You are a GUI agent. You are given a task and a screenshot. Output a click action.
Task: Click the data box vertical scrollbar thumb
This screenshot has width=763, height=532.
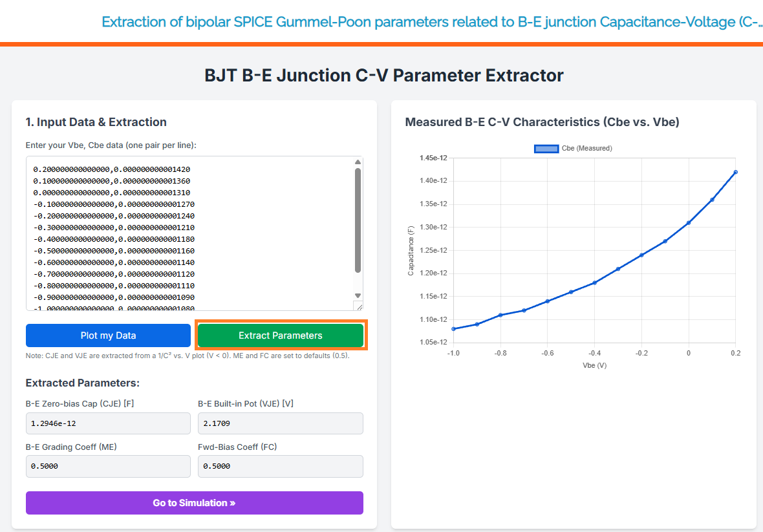pyautogui.click(x=358, y=220)
